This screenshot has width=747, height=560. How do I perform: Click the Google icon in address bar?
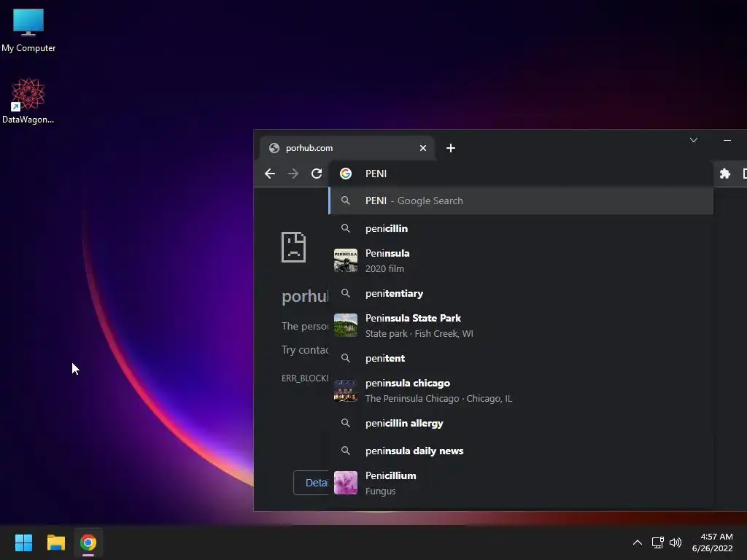click(x=346, y=174)
